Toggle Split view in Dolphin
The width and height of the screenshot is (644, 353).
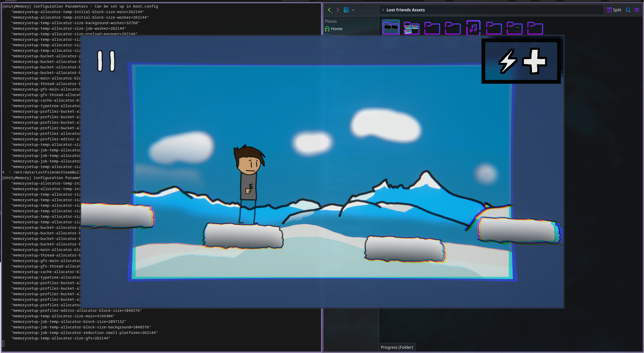[x=614, y=10]
